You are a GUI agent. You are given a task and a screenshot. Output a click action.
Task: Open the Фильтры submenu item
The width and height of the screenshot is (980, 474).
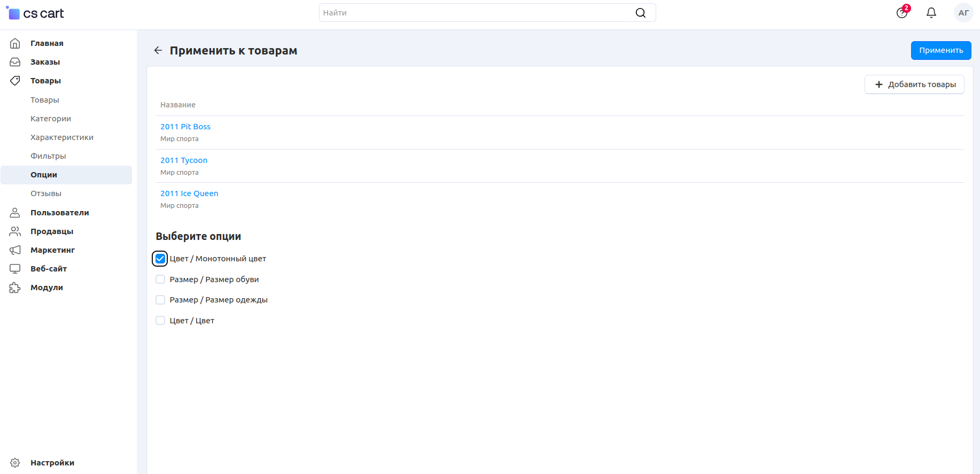(48, 156)
